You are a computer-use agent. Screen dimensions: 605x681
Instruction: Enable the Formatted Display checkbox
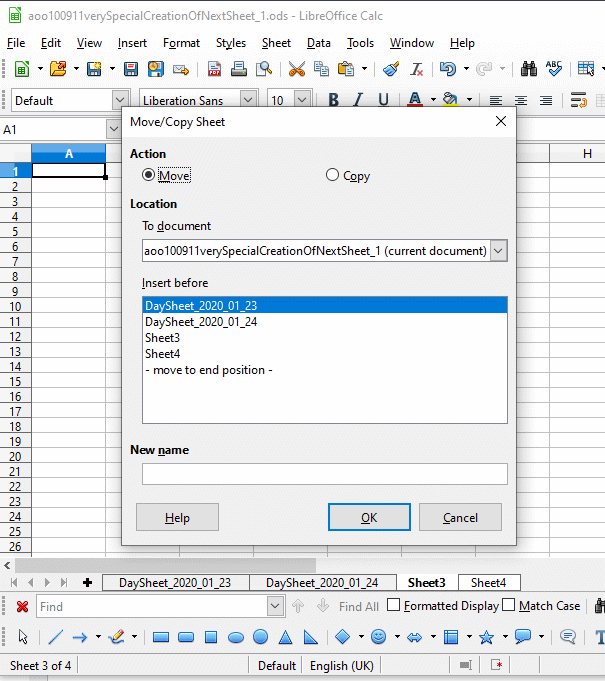pos(394,605)
